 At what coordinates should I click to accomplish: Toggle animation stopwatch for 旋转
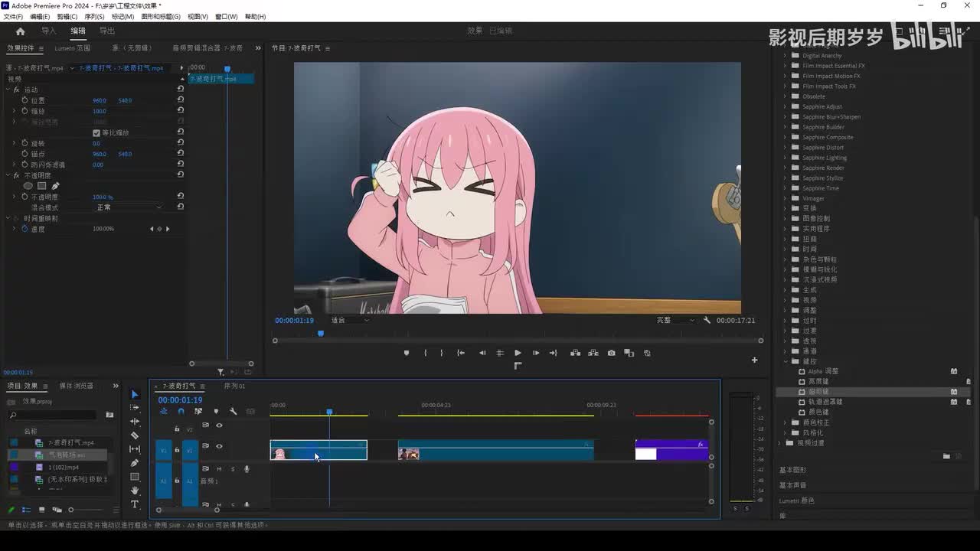click(24, 143)
